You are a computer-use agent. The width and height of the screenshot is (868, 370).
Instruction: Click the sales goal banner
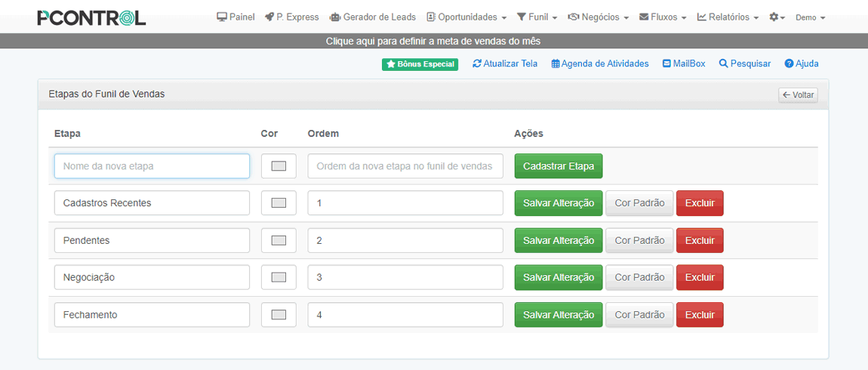click(433, 41)
